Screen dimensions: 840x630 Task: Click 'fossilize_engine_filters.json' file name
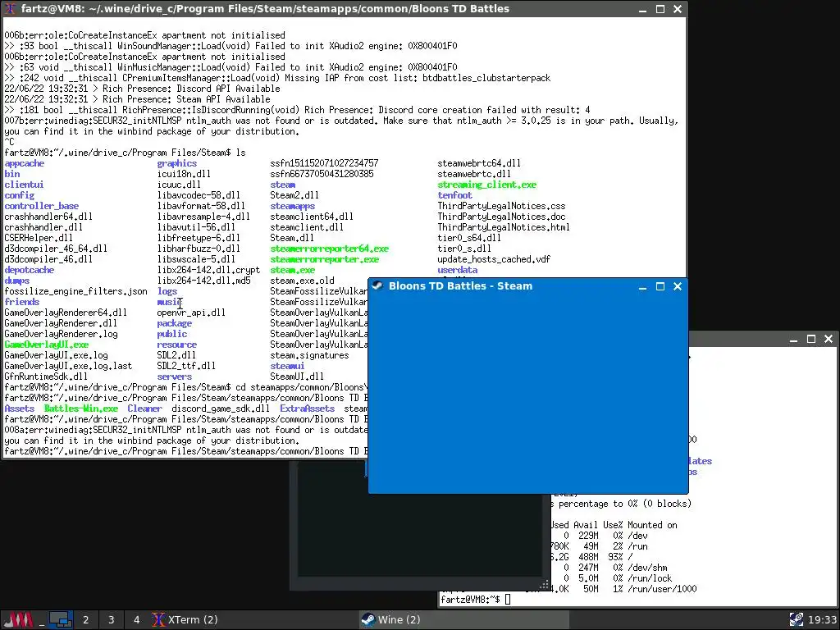pos(75,291)
